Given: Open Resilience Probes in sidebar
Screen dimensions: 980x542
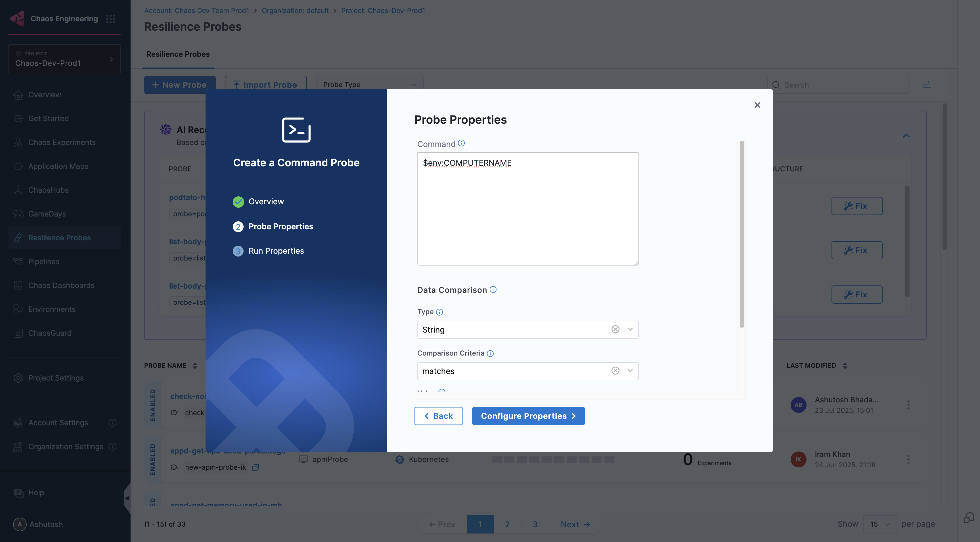Looking at the screenshot, I should coord(59,238).
